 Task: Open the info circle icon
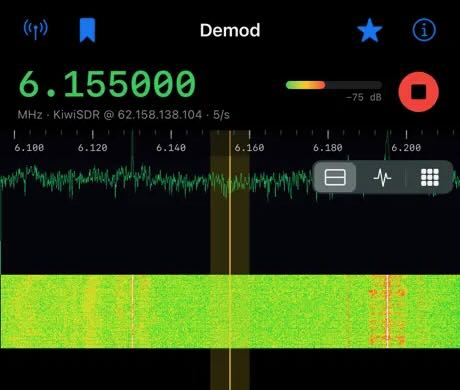click(424, 30)
